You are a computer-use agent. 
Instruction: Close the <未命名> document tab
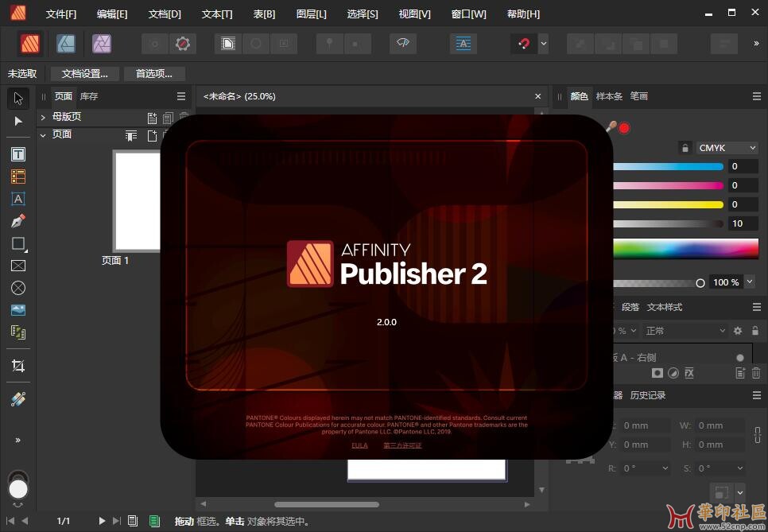(537, 96)
